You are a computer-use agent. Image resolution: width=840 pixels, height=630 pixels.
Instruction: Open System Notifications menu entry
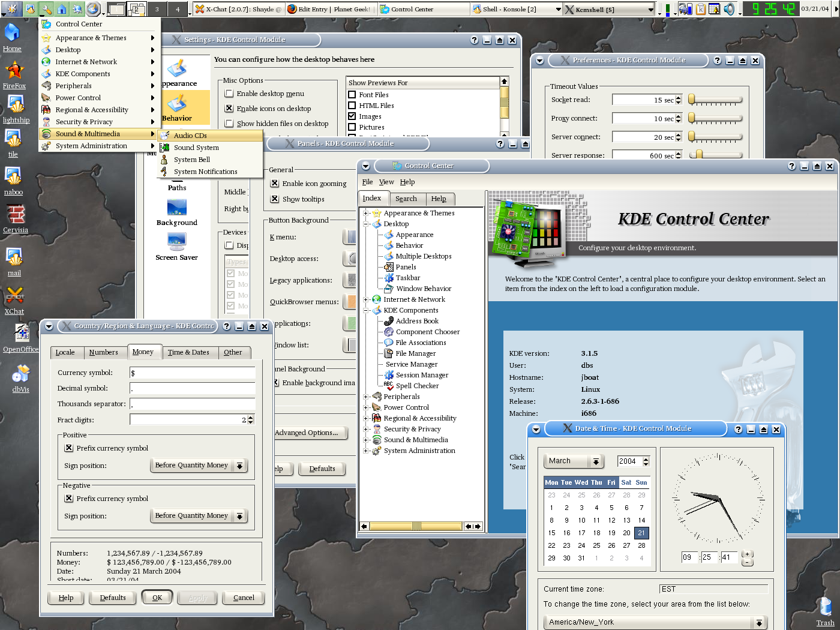click(x=211, y=172)
